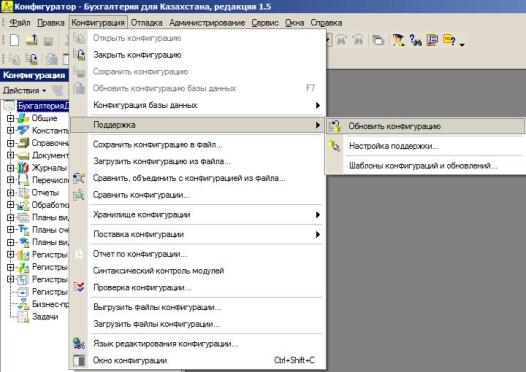526x372 pixels.
Task: Click the Окно конфигурации window icon
Action: pos(79,360)
